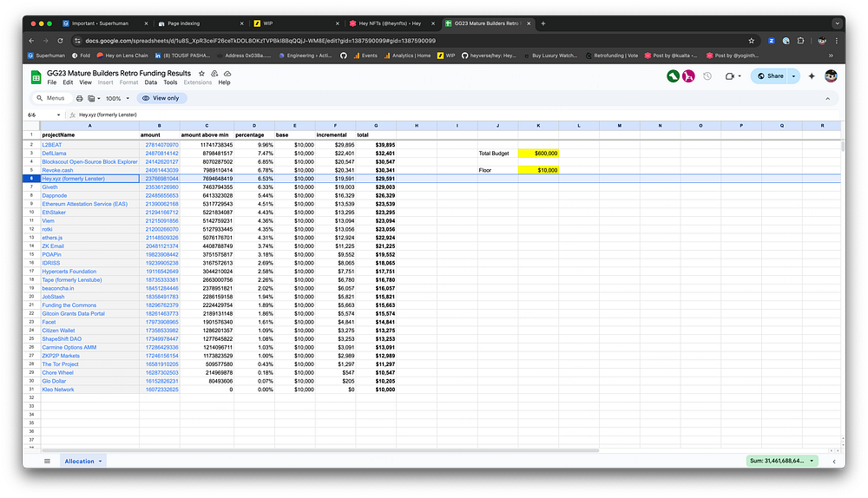This screenshot has width=868, height=498.
Task: Click the horizontal scrollbar of the sheet
Action: coord(320,450)
